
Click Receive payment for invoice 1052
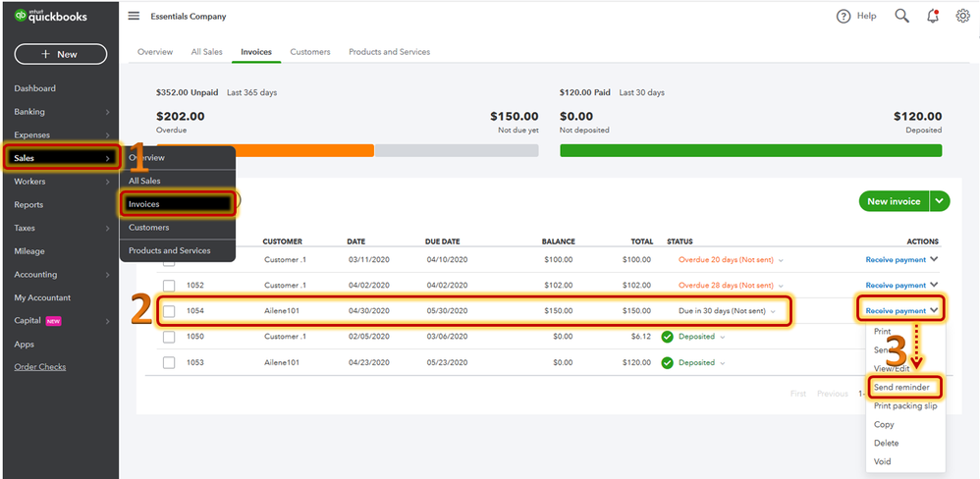tap(896, 286)
